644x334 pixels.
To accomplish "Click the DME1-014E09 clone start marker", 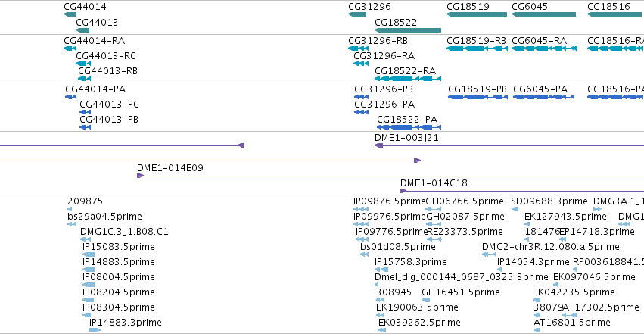I will point(140,176).
